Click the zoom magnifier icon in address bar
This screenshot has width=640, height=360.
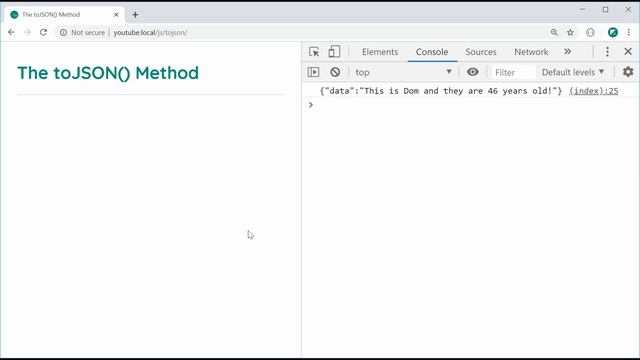[554, 32]
